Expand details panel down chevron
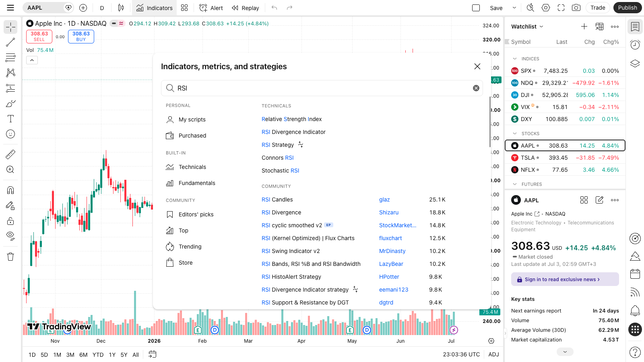This screenshot has width=644, height=362. pyautogui.click(x=565, y=352)
